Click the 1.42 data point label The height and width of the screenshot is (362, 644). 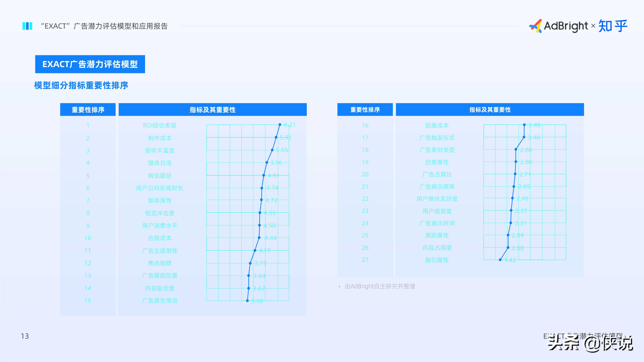(510, 260)
